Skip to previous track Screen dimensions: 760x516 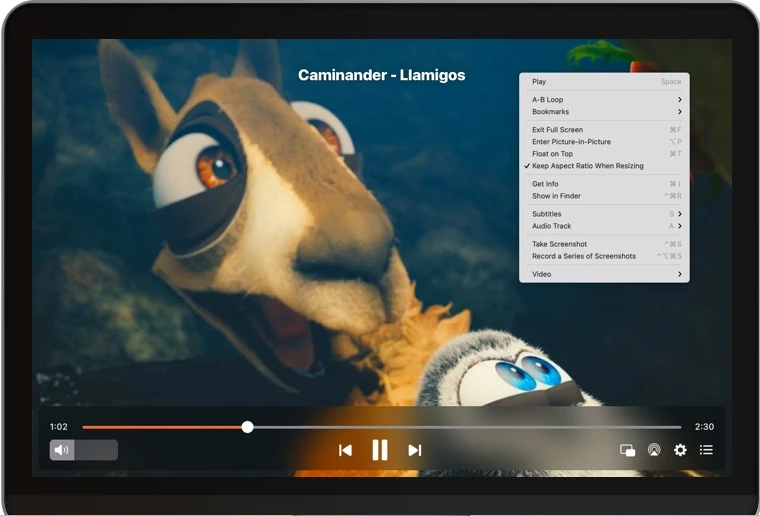[x=345, y=451]
